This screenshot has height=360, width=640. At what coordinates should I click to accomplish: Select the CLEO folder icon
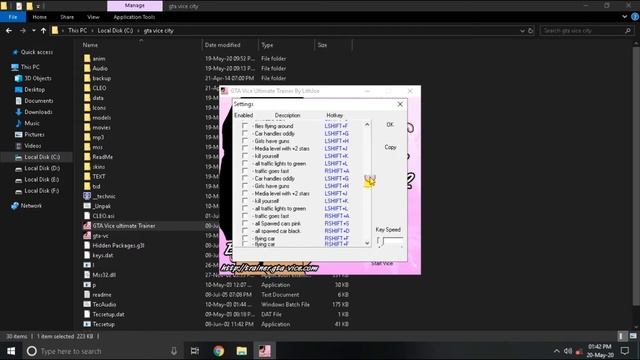pos(87,88)
